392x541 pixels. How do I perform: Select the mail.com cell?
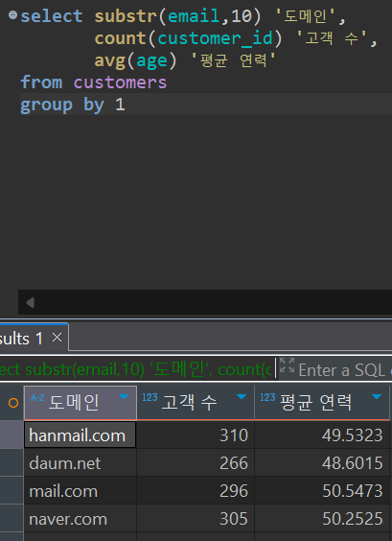[x=81, y=491]
